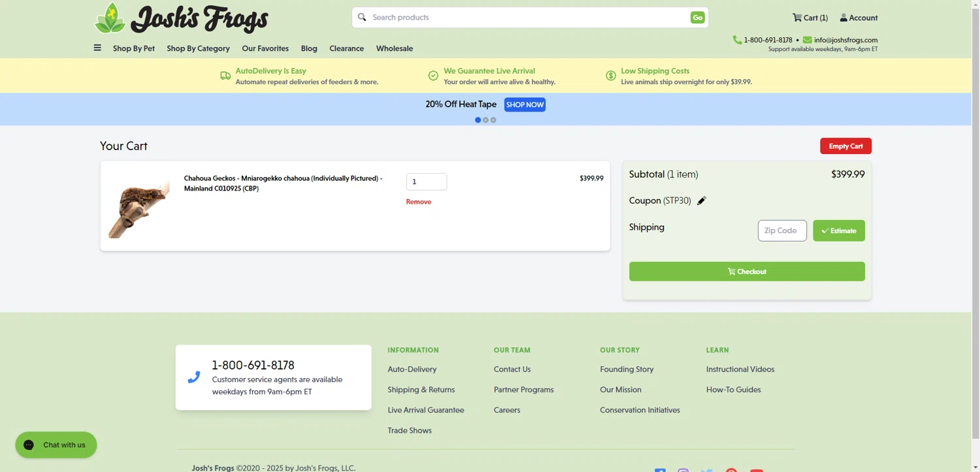This screenshot has height=472, width=980.
Task: Click the green Checkout button
Action: tap(747, 272)
